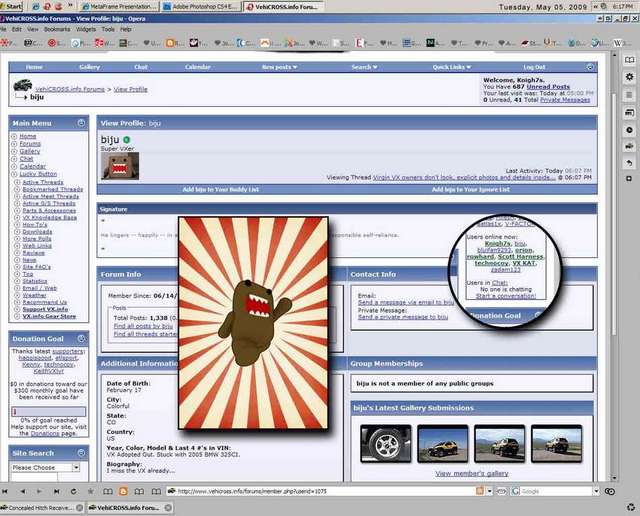The image size is (640, 516).
Task: Open the Google search engine dropdown arrow
Action: tap(596, 491)
